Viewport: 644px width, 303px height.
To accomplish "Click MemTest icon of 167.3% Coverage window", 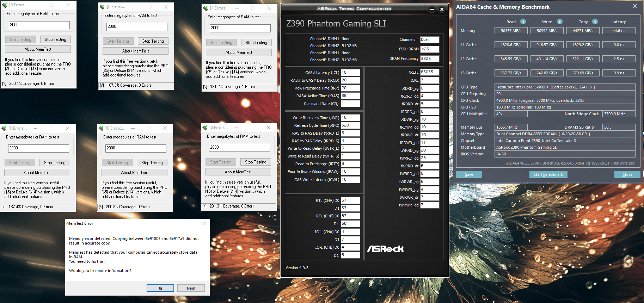I will click(x=102, y=7).
